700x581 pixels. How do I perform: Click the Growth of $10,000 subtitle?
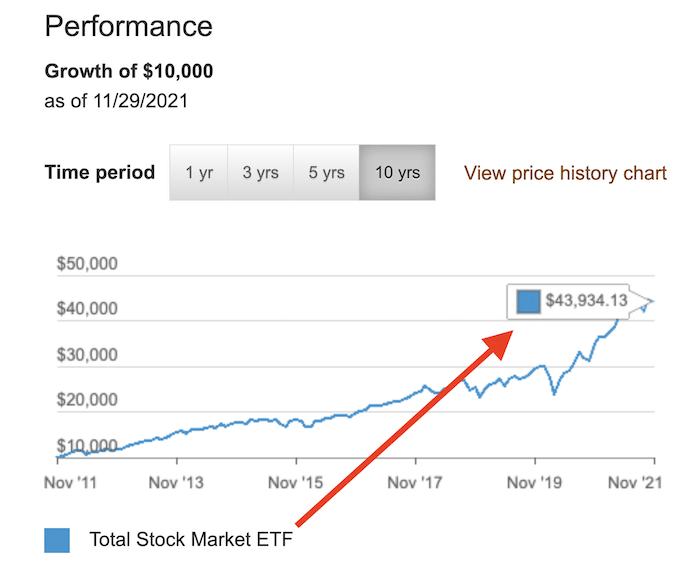coord(129,72)
